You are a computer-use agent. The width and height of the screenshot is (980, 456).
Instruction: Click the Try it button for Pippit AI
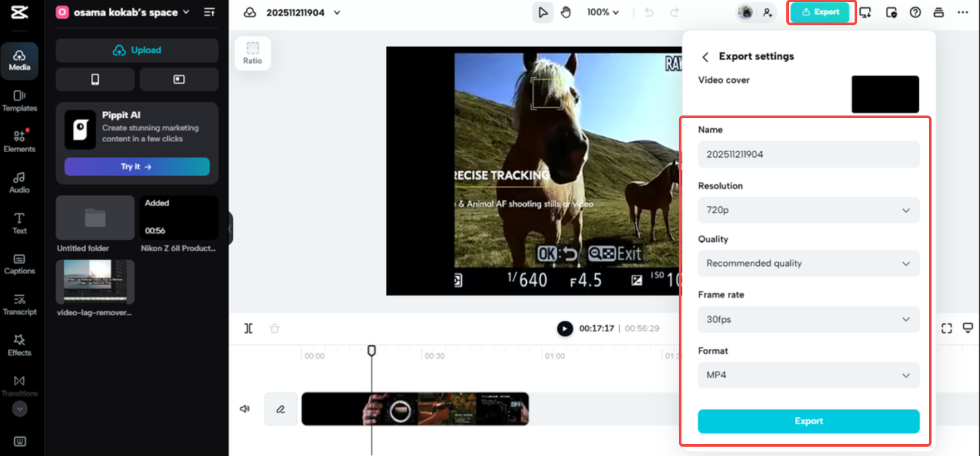pyautogui.click(x=137, y=167)
